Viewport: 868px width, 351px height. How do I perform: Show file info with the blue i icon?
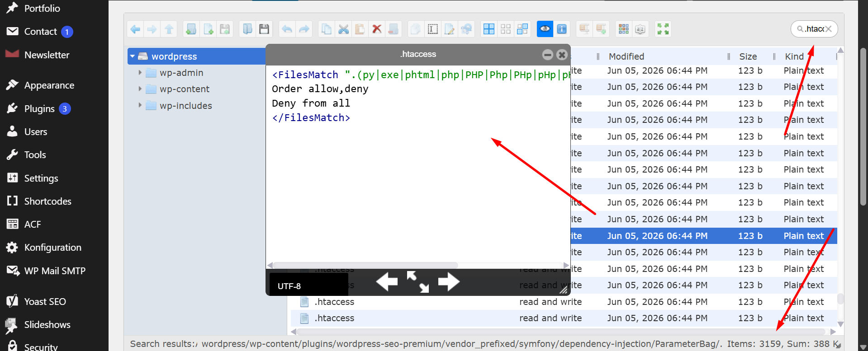coord(562,29)
